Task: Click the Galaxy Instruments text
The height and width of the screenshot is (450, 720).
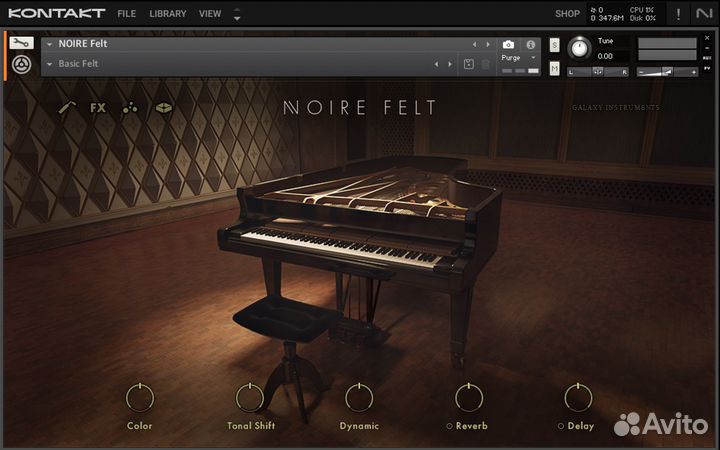Action: (616, 107)
